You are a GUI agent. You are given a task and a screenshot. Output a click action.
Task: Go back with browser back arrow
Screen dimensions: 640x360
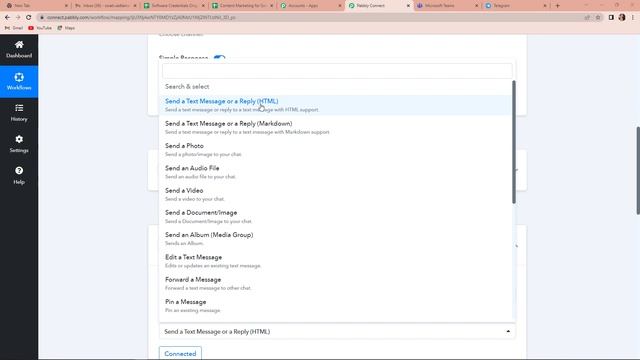tap(7, 18)
